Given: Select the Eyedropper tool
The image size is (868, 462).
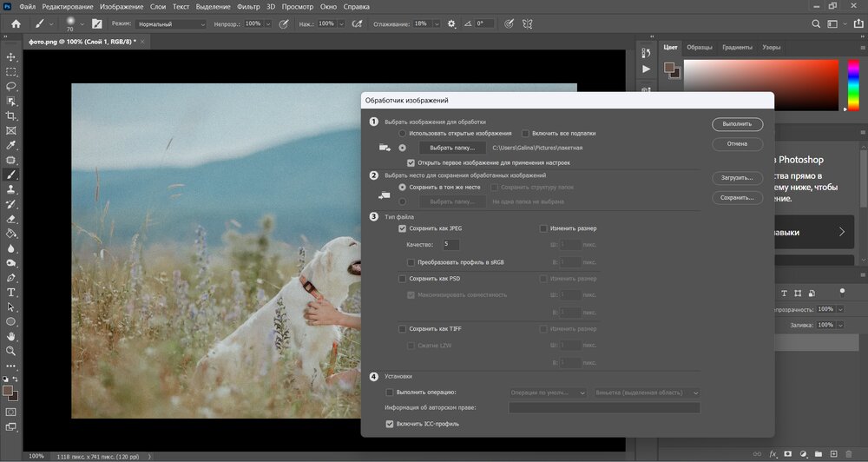Looking at the screenshot, I should click(x=11, y=145).
